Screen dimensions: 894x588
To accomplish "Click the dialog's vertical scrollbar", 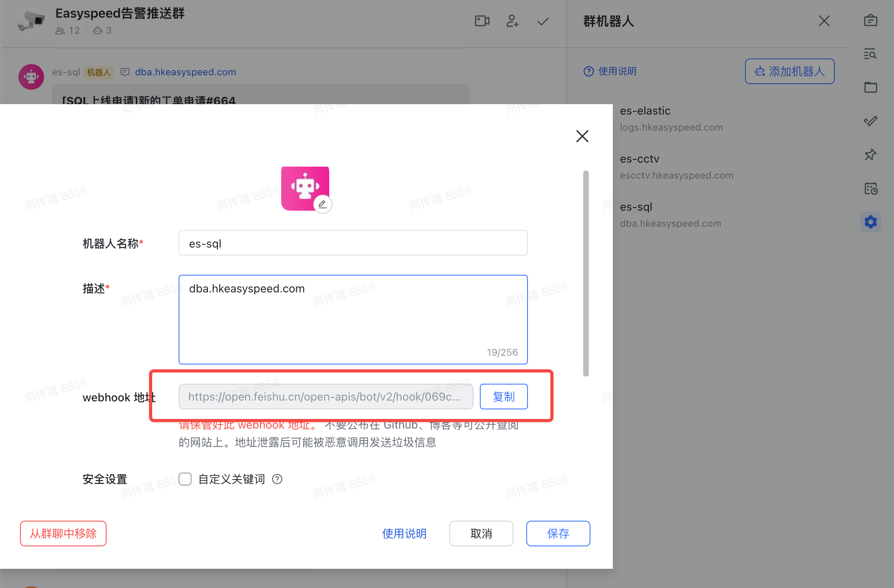I will click(x=586, y=274).
